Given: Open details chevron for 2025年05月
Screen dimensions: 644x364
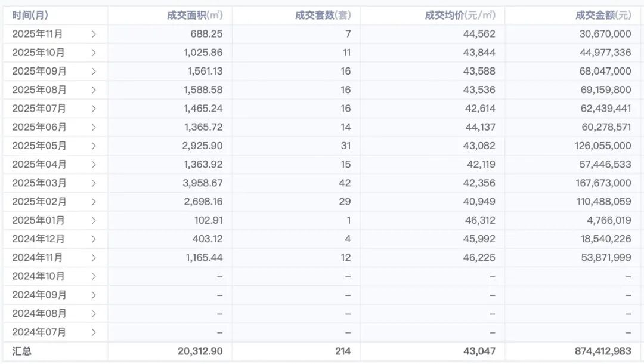Looking at the screenshot, I should point(94,146).
